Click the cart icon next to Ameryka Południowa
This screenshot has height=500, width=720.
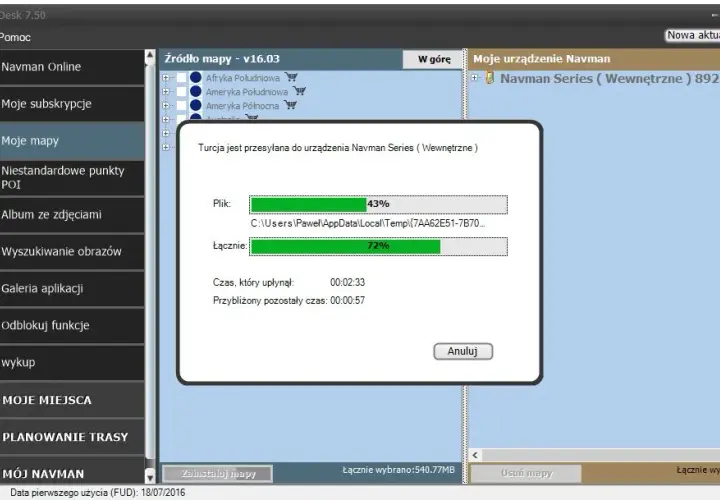click(x=299, y=91)
